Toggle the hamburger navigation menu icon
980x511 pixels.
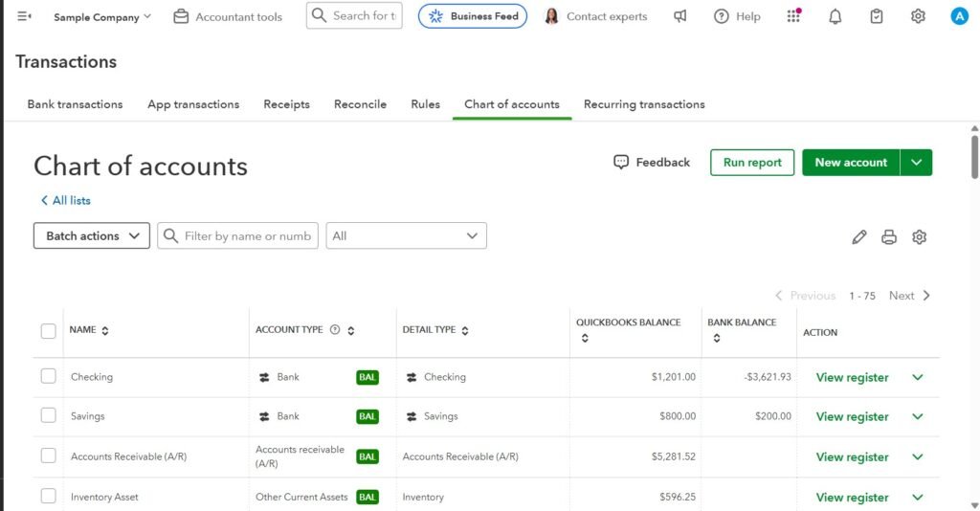point(24,16)
